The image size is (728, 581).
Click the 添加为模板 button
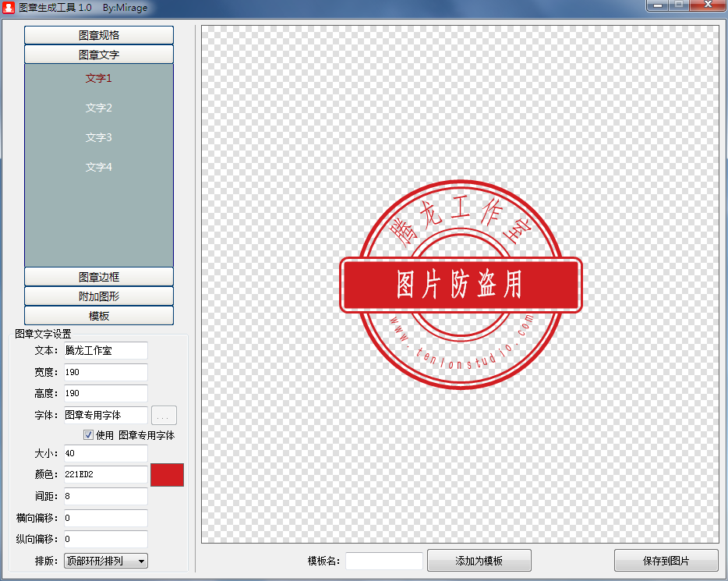point(479,560)
